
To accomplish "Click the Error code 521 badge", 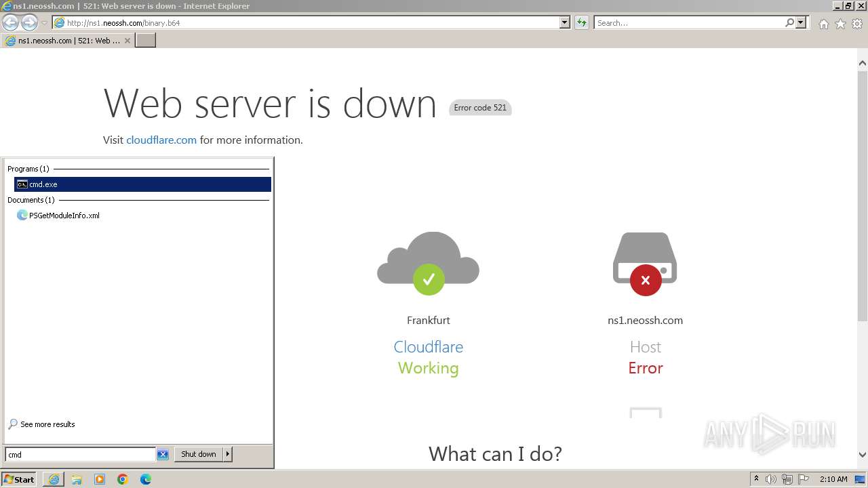I will [480, 108].
